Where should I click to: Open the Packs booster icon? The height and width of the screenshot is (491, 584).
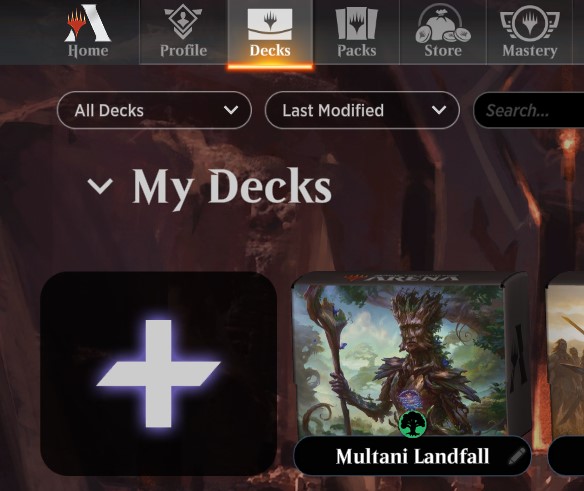pyautogui.click(x=356, y=24)
